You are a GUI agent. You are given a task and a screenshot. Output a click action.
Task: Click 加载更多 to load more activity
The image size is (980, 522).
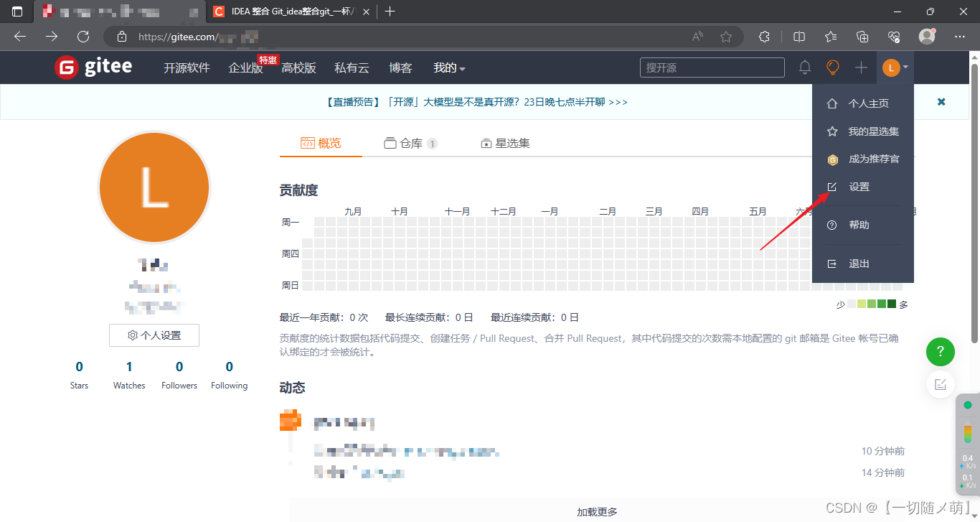(x=597, y=512)
